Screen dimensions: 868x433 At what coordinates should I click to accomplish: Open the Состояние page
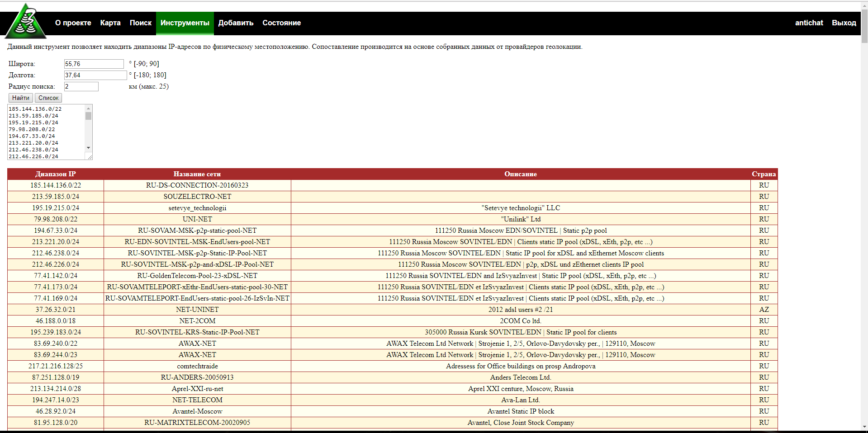click(281, 23)
